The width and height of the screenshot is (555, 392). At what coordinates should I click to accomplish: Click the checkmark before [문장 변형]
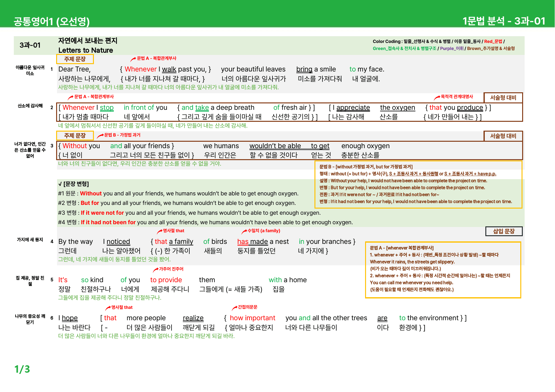pyautogui.click(x=60, y=184)
